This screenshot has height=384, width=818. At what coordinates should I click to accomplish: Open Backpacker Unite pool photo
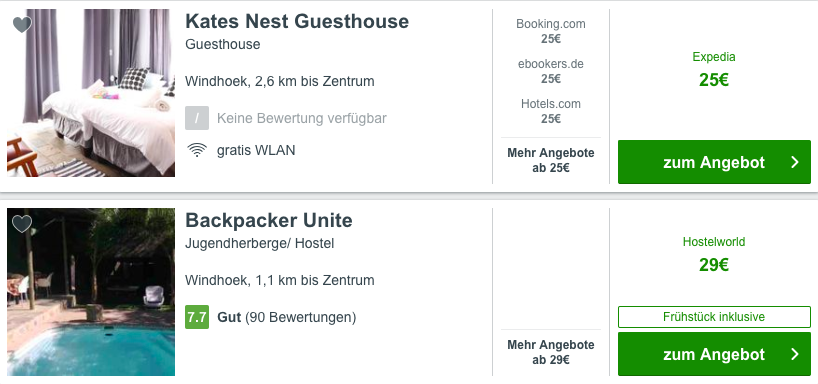pos(91,292)
